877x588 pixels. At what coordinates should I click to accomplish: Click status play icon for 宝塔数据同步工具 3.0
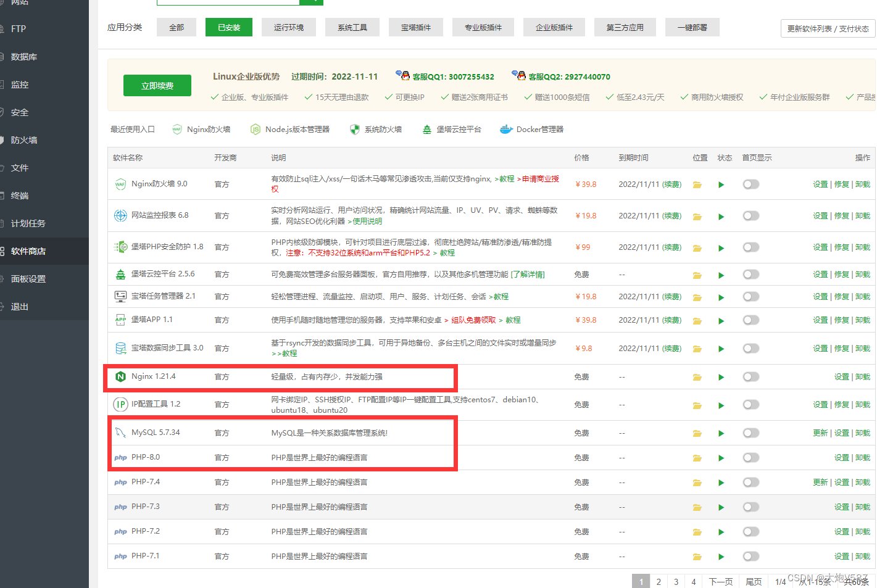point(721,349)
